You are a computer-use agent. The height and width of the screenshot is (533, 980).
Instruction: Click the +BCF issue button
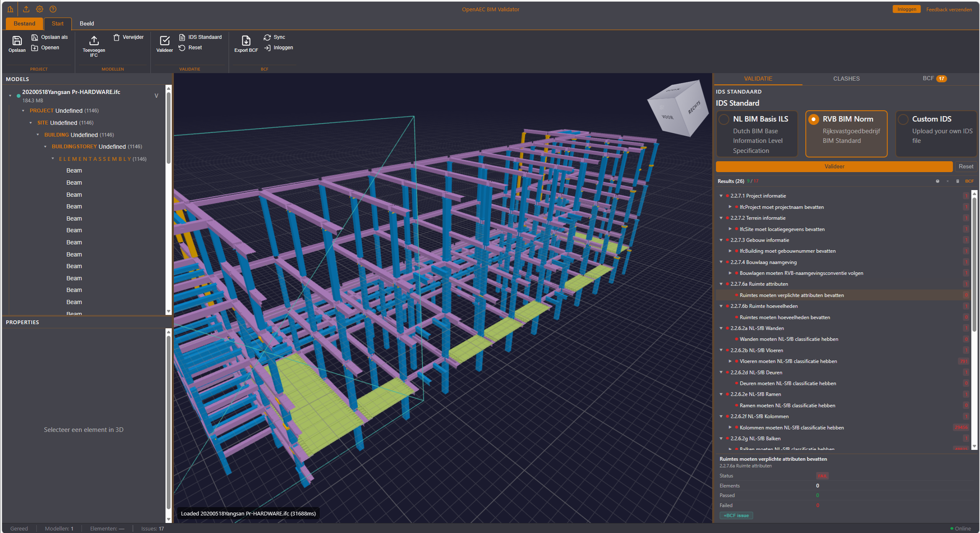(x=736, y=515)
